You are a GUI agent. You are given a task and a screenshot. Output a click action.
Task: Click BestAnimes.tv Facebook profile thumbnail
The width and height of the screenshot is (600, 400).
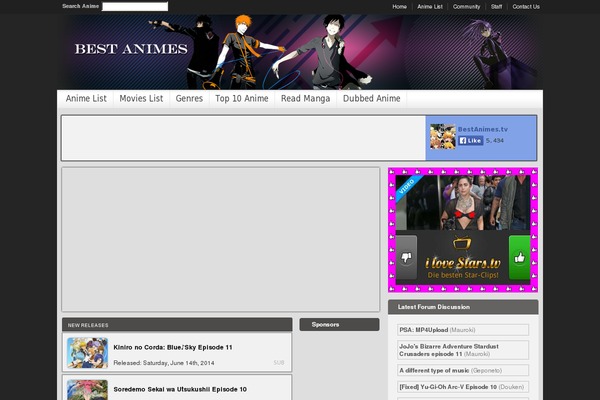point(442,136)
